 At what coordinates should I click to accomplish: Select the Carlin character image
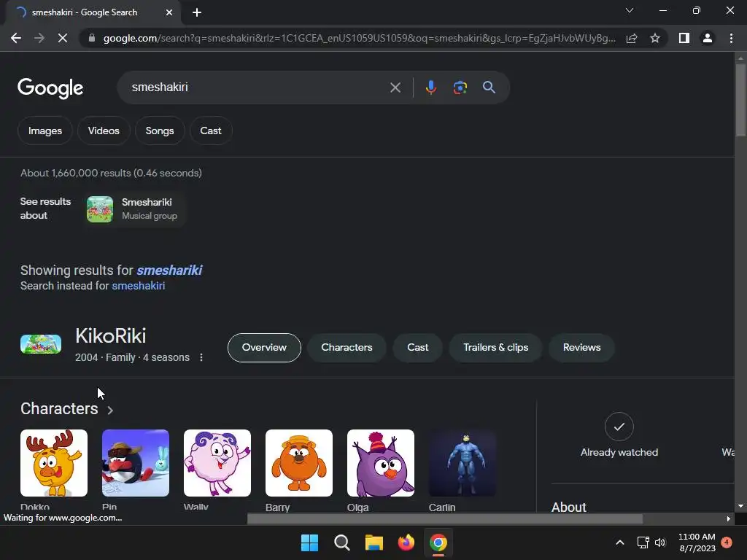tap(462, 463)
